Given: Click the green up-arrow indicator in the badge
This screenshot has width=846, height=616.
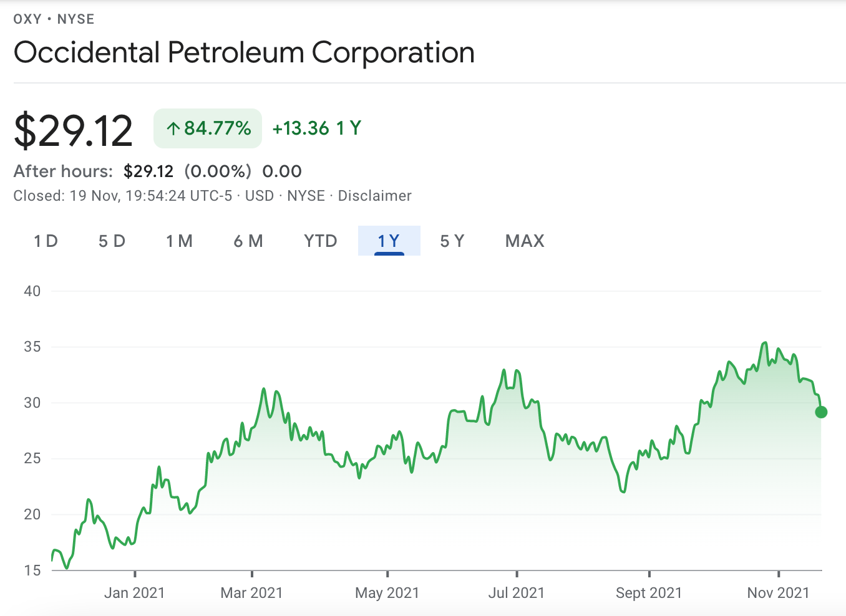Looking at the screenshot, I should click(x=173, y=128).
